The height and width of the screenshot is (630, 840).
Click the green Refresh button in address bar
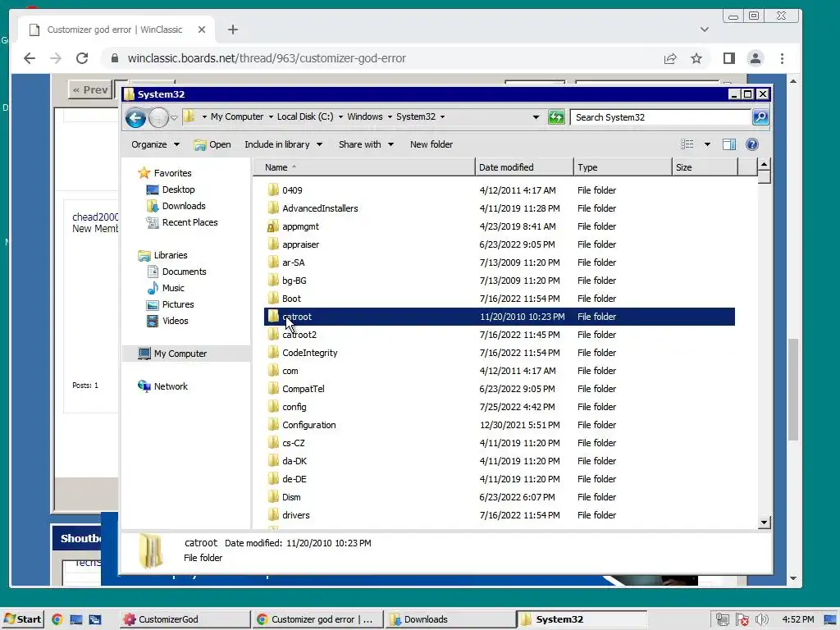[x=556, y=116]
